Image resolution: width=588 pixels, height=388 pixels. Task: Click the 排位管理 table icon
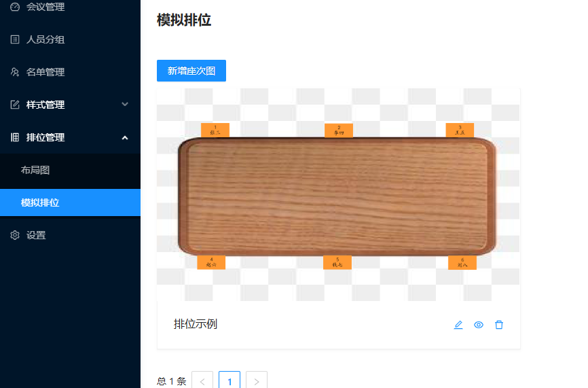coord(15,137)
